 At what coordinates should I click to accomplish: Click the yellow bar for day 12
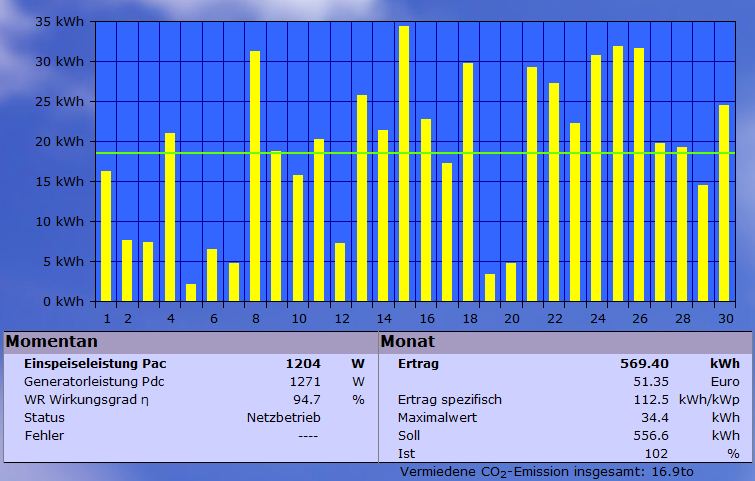pyautogui.click(x=340, y=272)
